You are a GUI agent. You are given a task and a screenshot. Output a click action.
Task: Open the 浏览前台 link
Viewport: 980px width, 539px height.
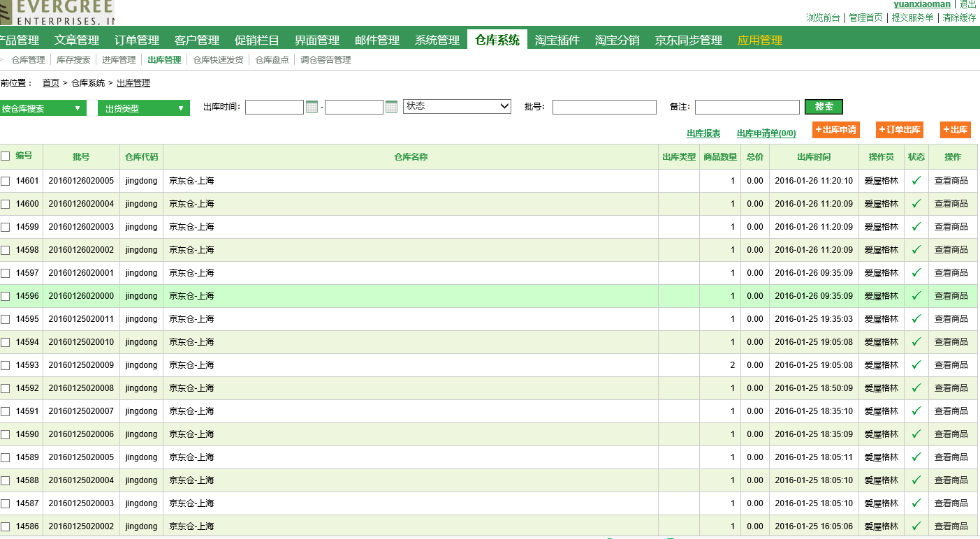(823, 17)
